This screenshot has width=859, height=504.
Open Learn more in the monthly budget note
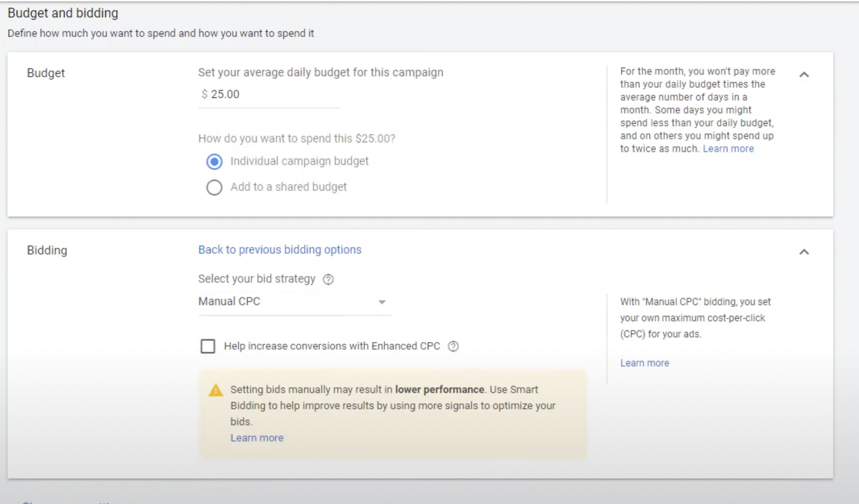(x=728, y=149)
